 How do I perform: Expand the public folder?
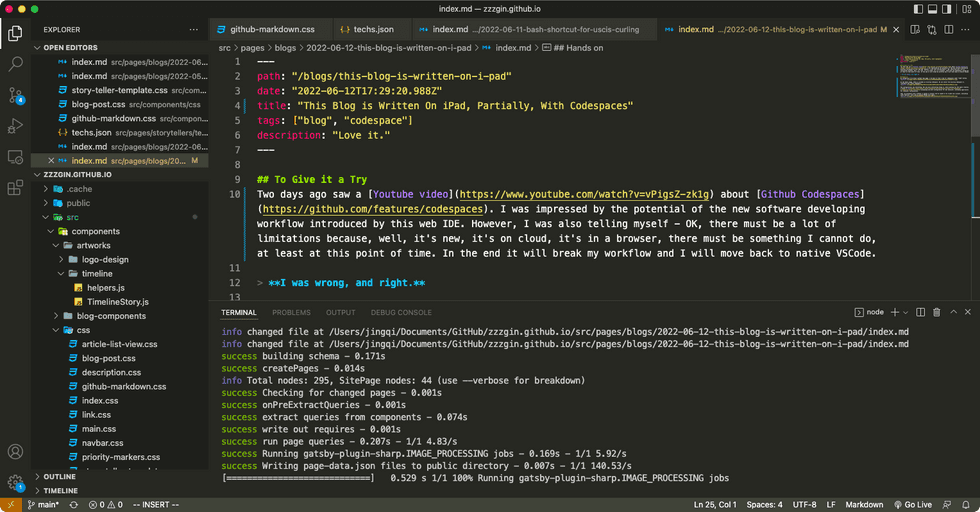pos(46,203)
